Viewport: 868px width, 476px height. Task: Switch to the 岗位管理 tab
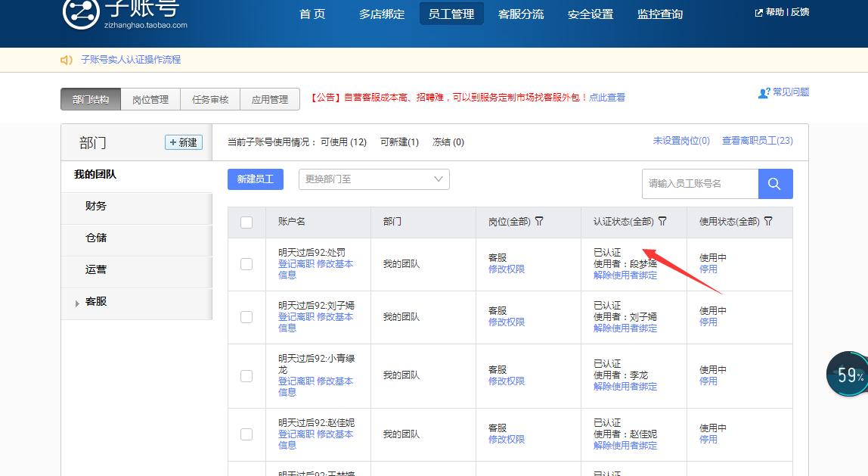[x=150, y=99]
